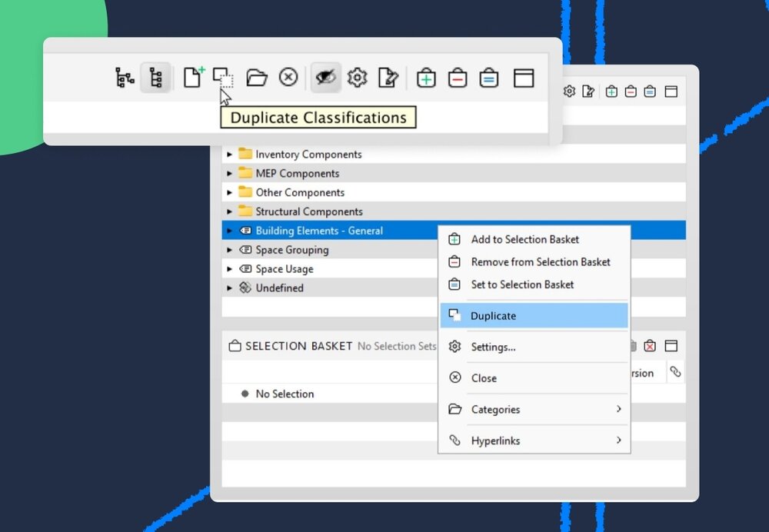This screenshot has width=769, height=532.
Task: Expand the Space Grouping classification
Action: click(x=229, y=250)
